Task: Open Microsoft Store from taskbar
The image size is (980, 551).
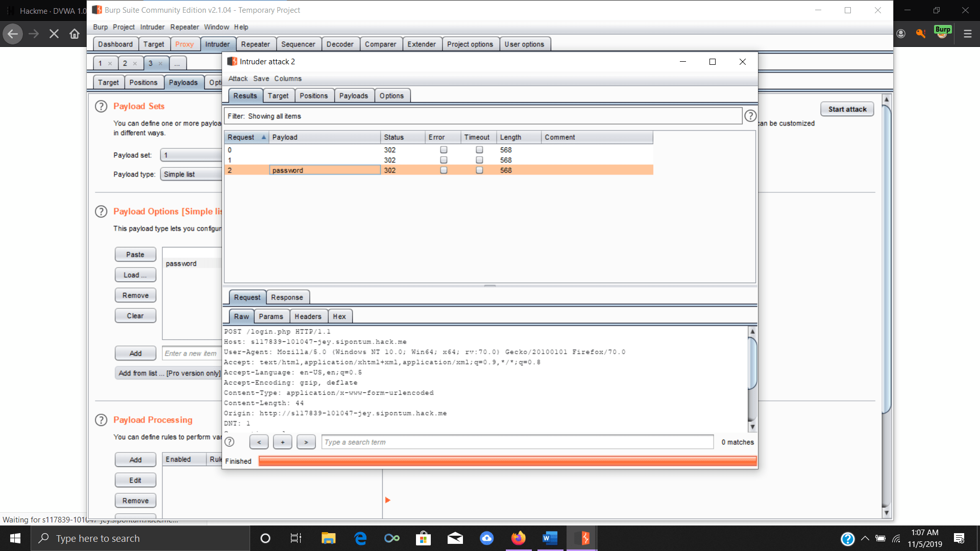Action: click(x=423, y=538)
